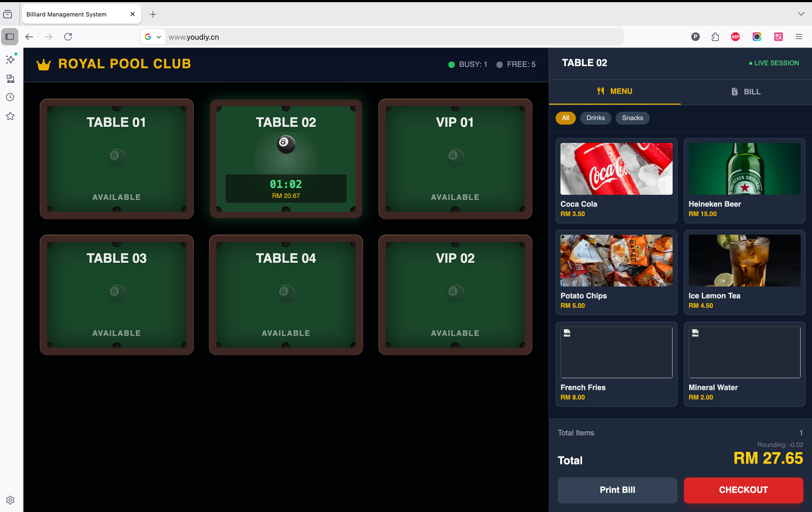The image size is (812, 512).
Task: Open the history clock icon in sidebar
Action: [10, 97]
